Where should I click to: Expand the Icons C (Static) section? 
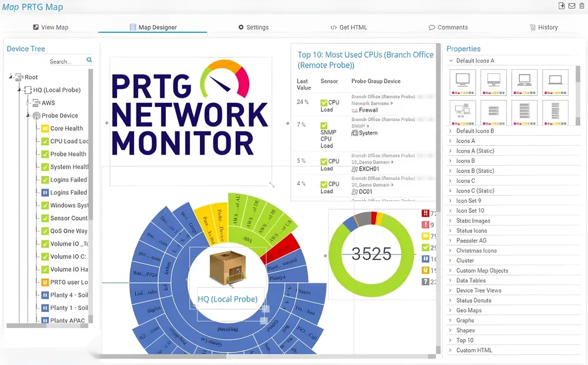451,191
